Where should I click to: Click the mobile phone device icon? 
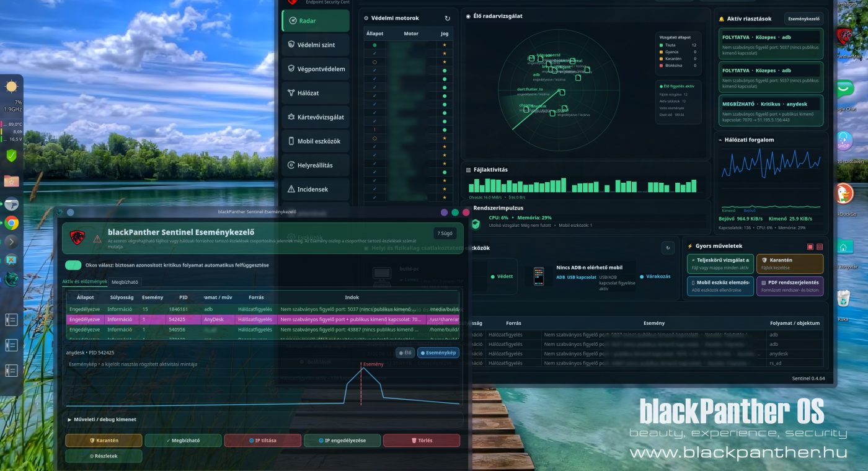(x=538, y=276)
